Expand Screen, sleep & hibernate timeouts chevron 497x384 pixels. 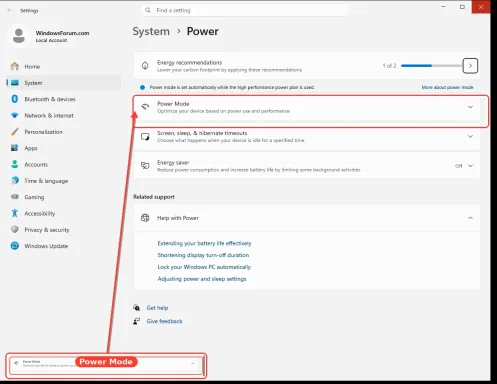470,136
